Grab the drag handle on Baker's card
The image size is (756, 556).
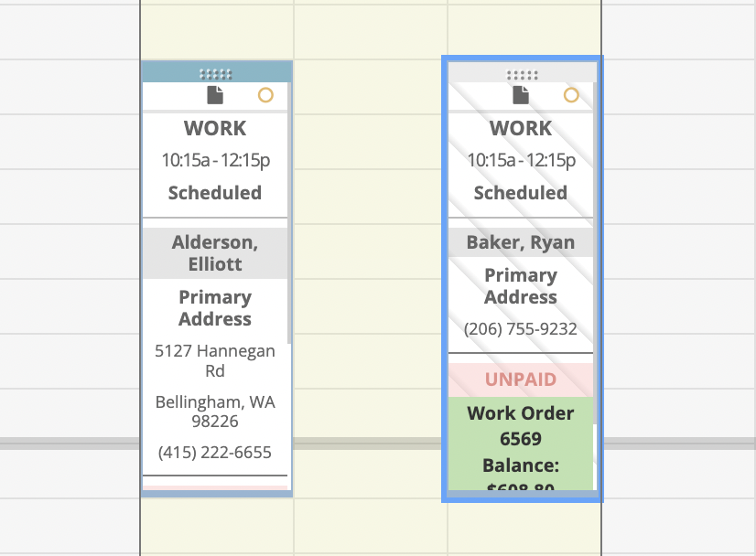(522, 74)
